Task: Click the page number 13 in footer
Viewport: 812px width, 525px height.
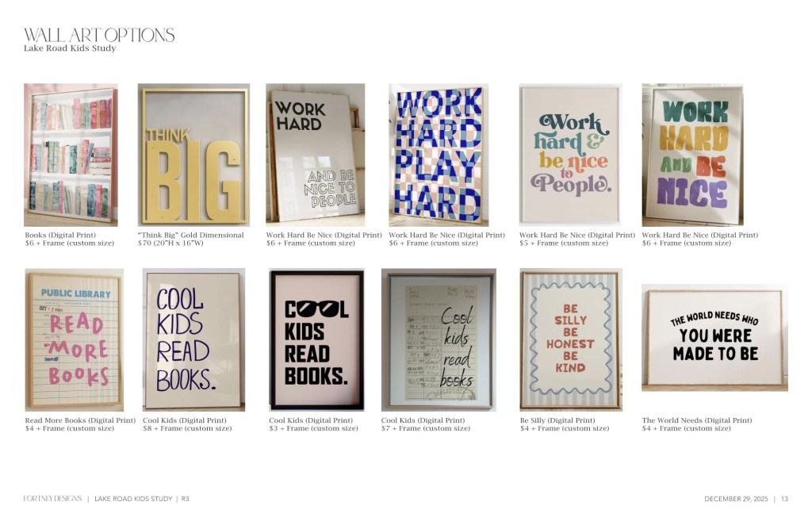Action: pyautogui.click(x=784, y=499)
